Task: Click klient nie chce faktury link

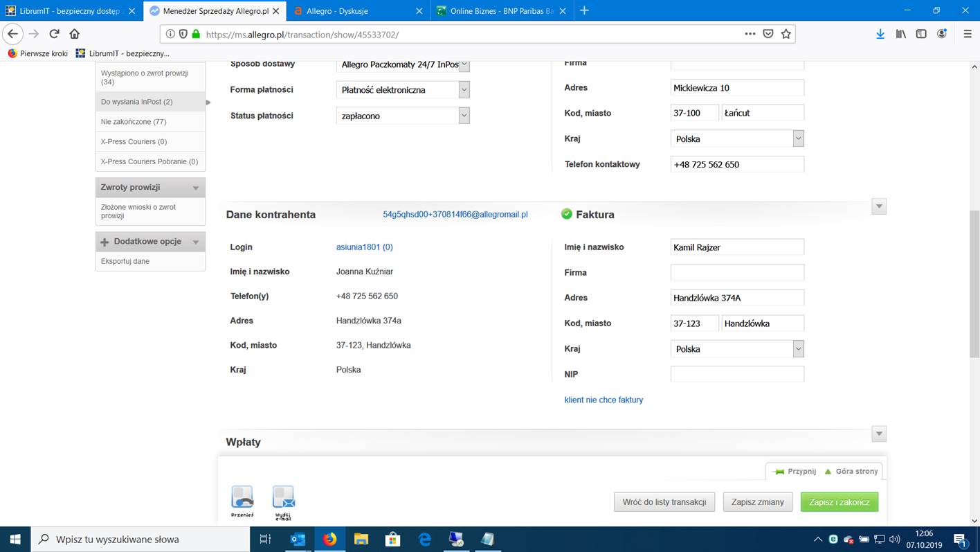Action: 604,400
